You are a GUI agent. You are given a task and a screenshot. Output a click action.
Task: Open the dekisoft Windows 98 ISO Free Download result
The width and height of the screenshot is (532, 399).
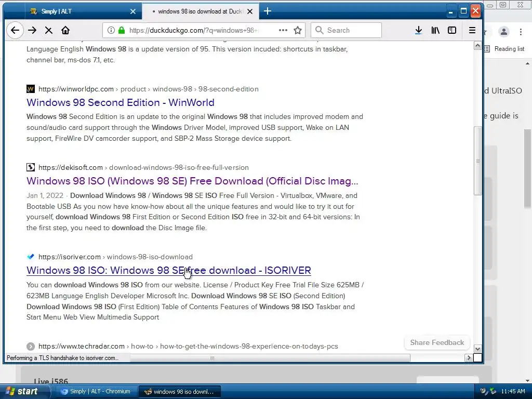(x=192, y=181)
